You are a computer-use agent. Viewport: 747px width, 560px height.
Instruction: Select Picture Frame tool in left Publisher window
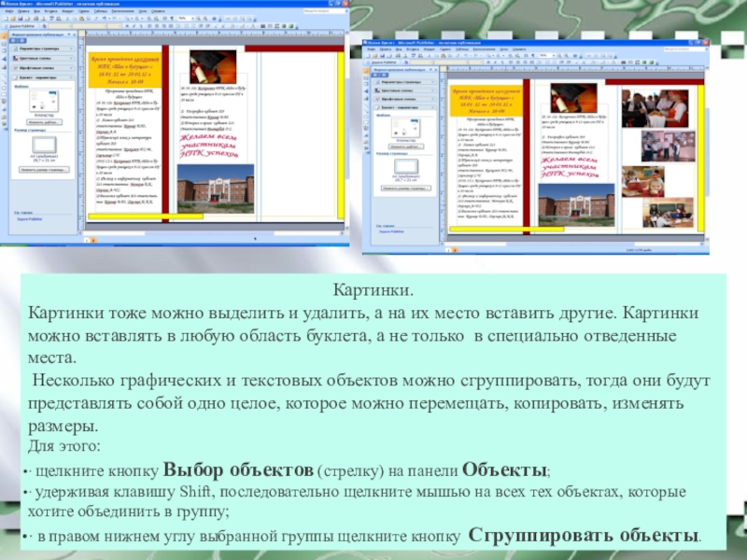5,66
